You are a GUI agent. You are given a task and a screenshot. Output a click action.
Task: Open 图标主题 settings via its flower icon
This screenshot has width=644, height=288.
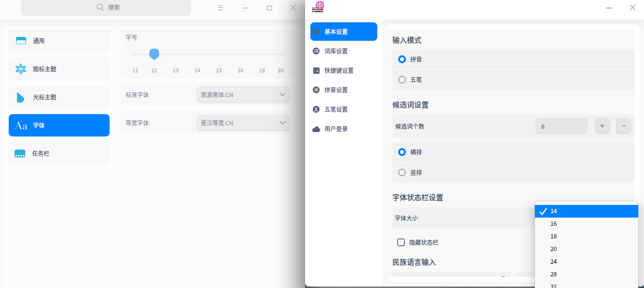pyautogui.click(x=21, y=69)
